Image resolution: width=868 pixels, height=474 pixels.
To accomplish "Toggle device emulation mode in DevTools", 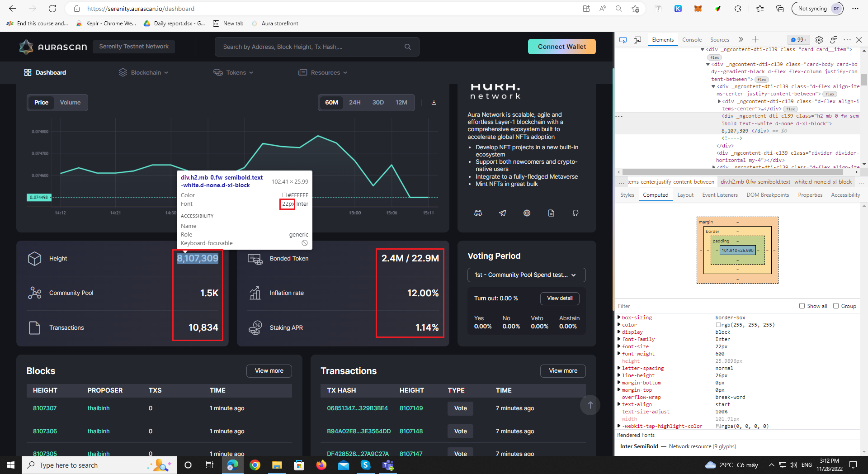I will click(637, 40).
